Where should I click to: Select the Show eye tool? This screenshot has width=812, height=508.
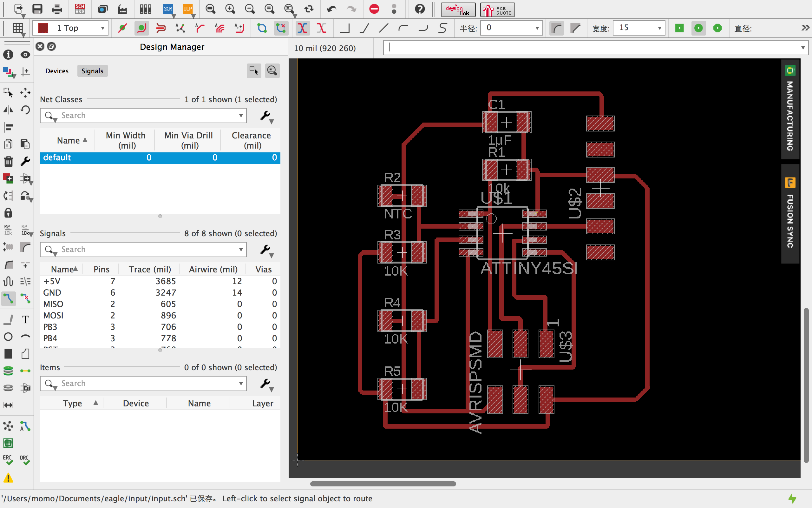(x=25, y=54)
